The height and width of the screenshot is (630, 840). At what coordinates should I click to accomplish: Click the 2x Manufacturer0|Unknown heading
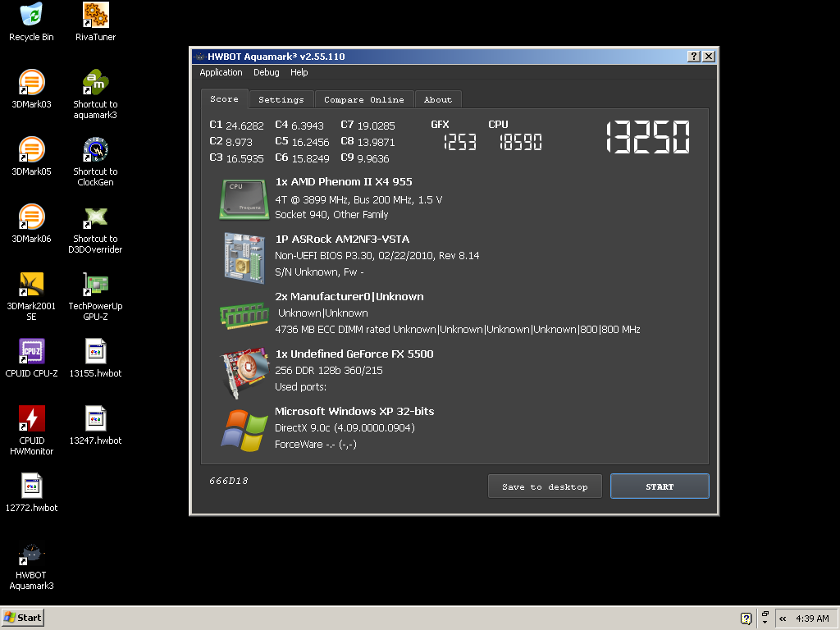(x=349, y=296)
